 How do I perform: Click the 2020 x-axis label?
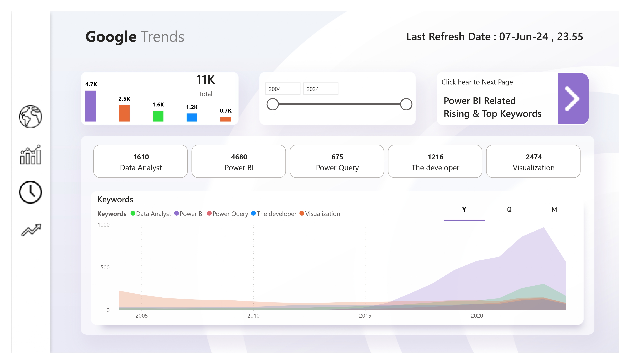[477, 316]
